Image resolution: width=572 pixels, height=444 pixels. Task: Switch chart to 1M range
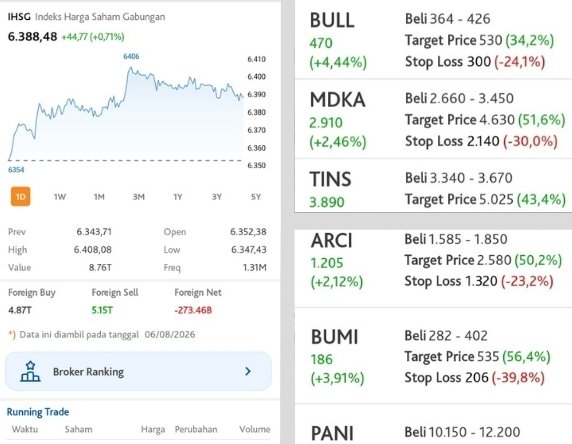pos(99,197)
